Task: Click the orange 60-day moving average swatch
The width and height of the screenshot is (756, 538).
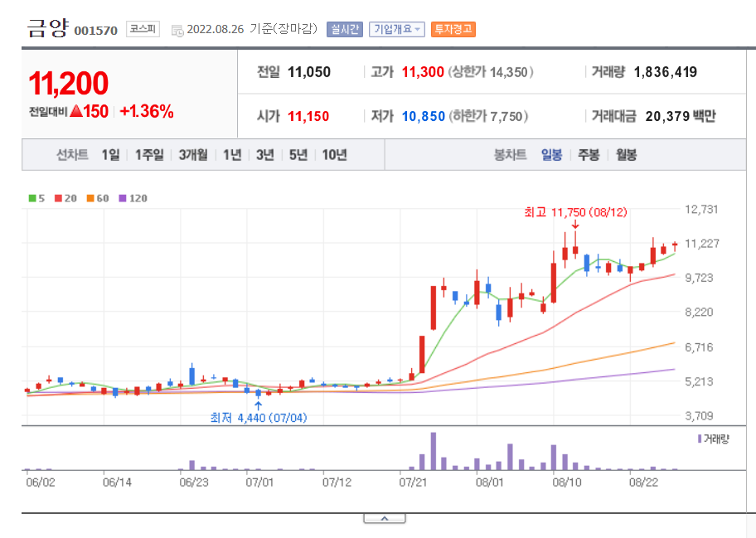Action: tap(90, 198)
